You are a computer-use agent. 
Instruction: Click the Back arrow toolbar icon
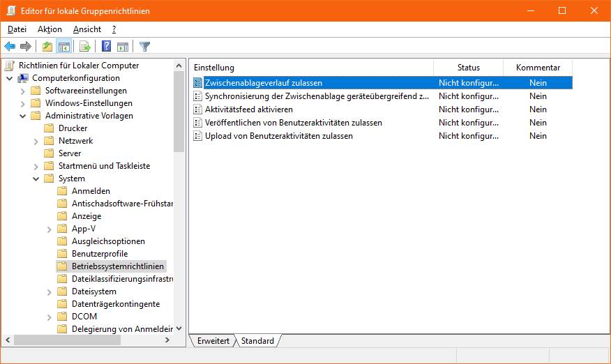[10, 47]
